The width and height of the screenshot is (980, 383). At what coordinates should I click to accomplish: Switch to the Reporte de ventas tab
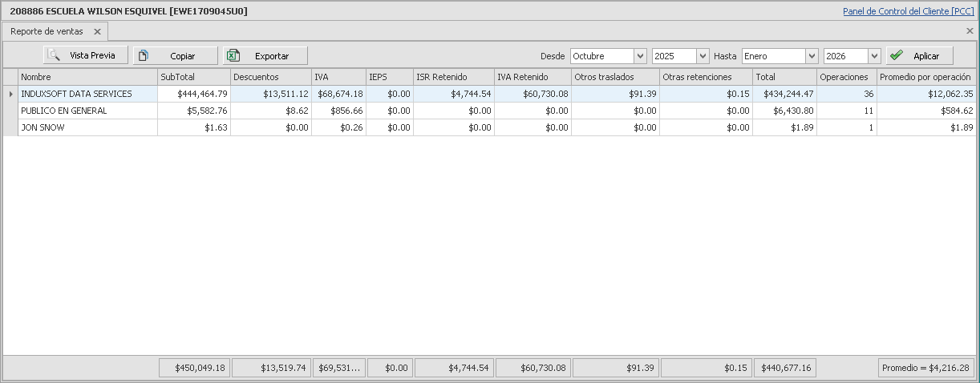[x=47, y=31]
